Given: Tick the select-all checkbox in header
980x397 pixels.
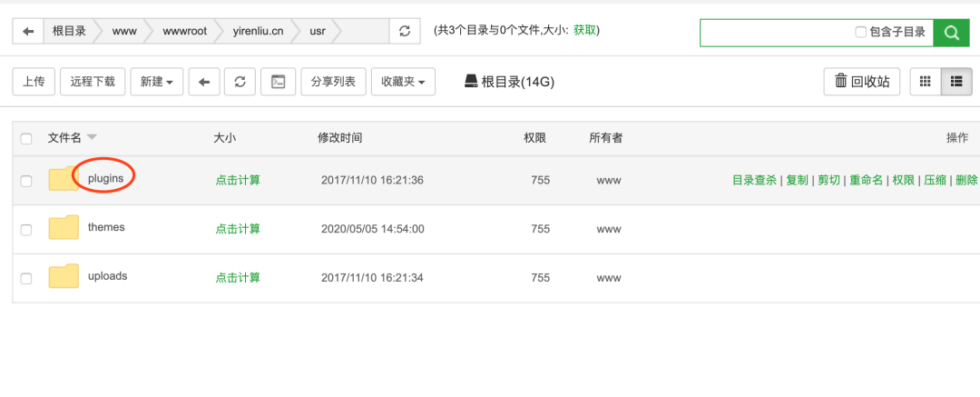Looking at the screenshot, I should click(26, 138).
